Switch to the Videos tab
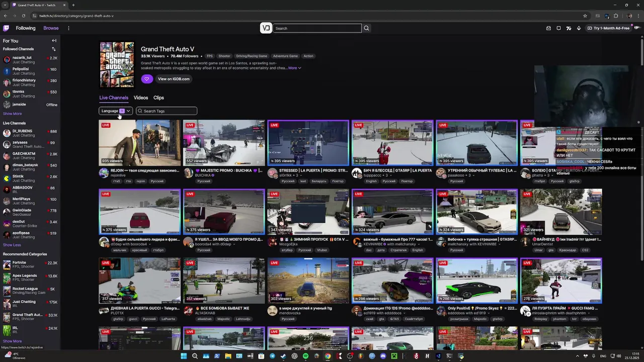 click(x=141, y=98)
